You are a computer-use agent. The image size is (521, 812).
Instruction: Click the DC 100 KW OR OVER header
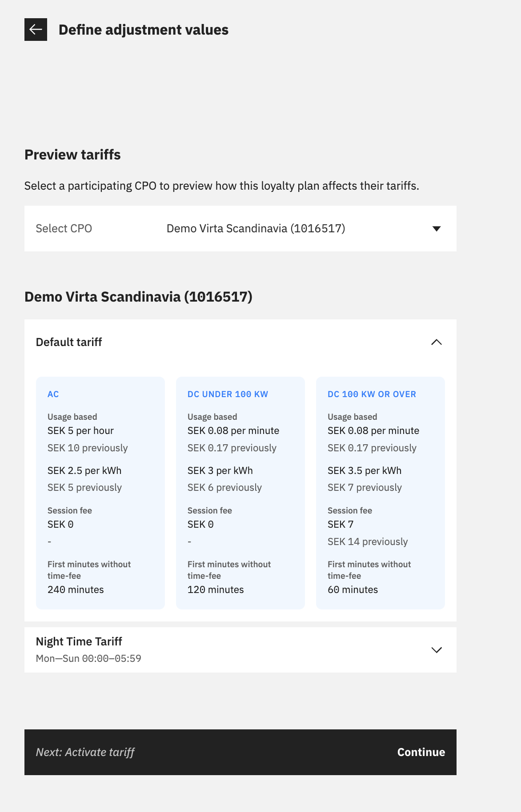click(x=372, y=394)
